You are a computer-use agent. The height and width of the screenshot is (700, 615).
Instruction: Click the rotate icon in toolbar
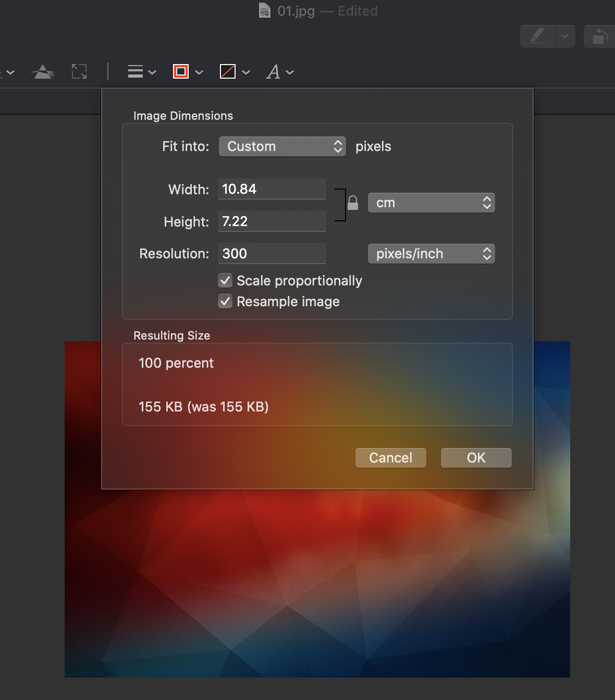pyautogui.click(x=600, y=36)
